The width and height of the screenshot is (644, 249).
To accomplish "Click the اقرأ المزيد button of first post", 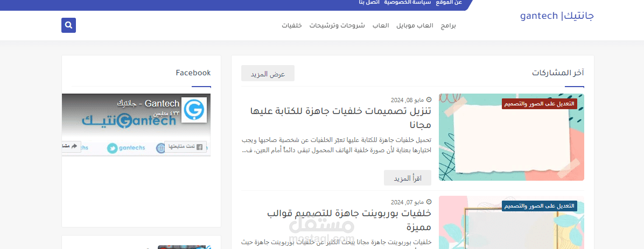I will [x=408, y=178].
